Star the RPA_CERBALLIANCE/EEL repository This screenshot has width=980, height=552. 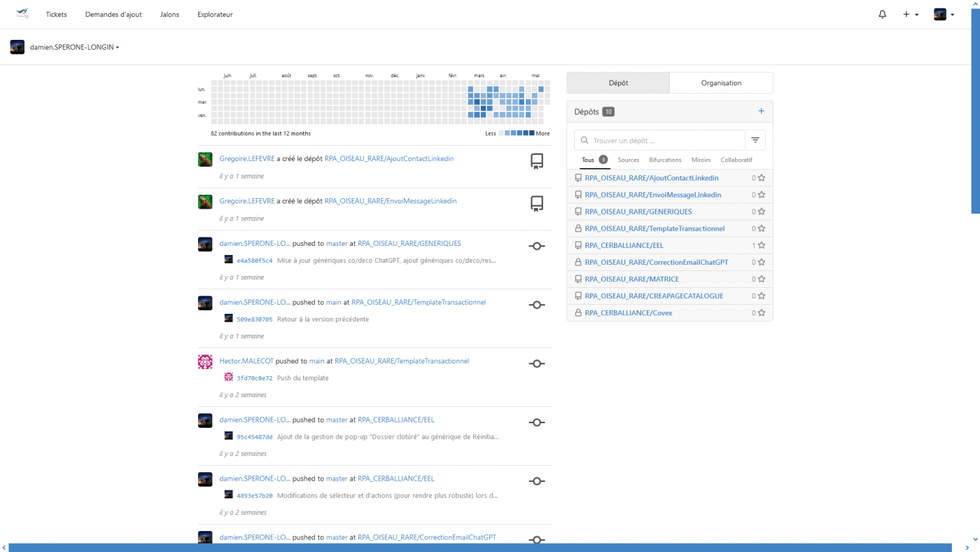click(x=761, y=246)
